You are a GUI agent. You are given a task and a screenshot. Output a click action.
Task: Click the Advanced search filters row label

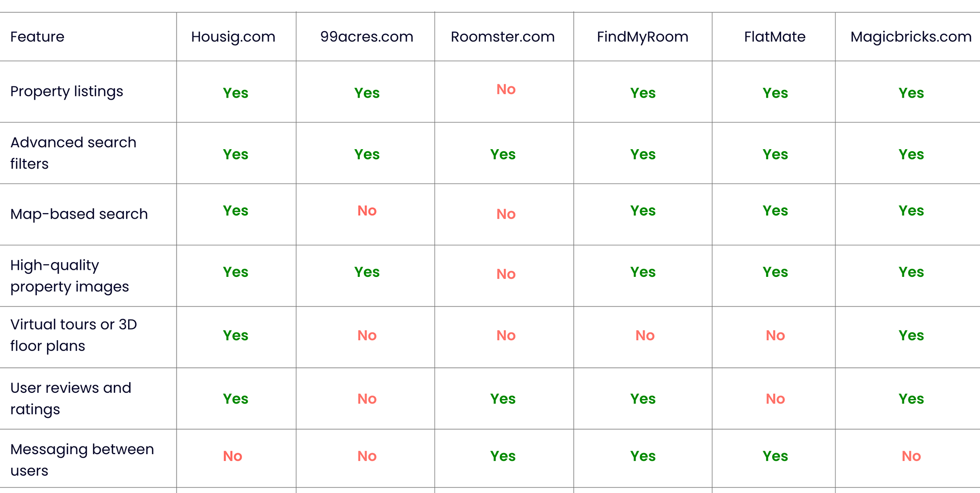[73, 153]
